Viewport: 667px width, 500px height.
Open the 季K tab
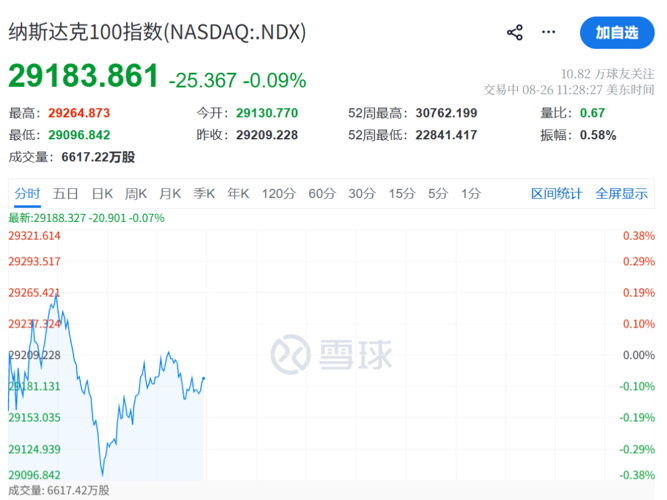[204, 194]
